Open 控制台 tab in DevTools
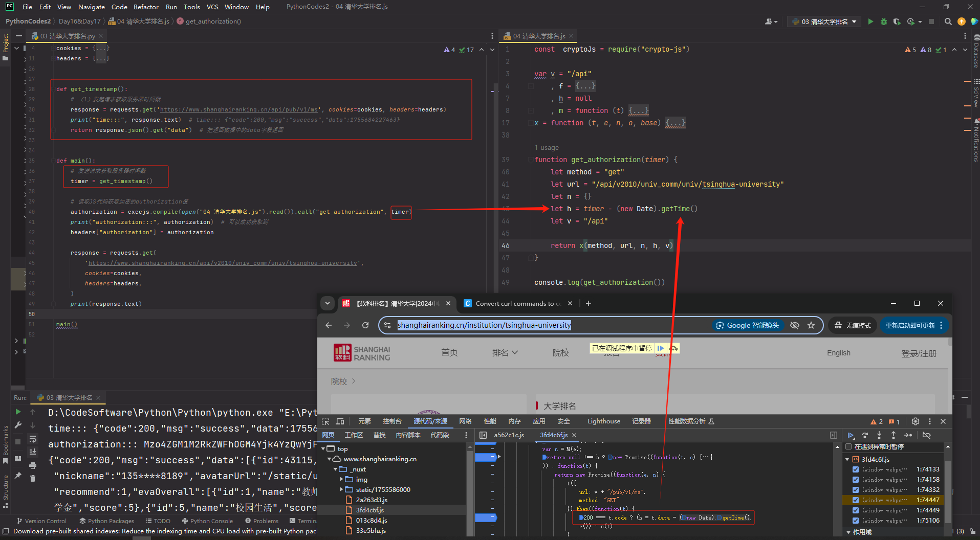 392,421
